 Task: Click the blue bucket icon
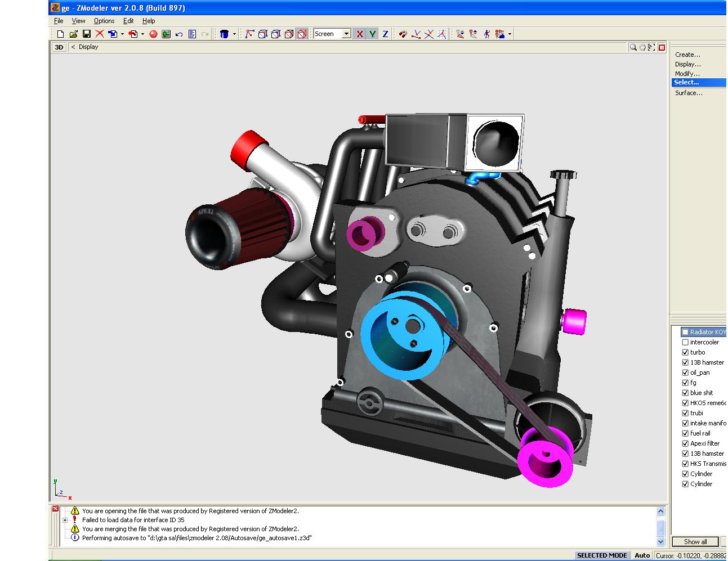point(224,34)
